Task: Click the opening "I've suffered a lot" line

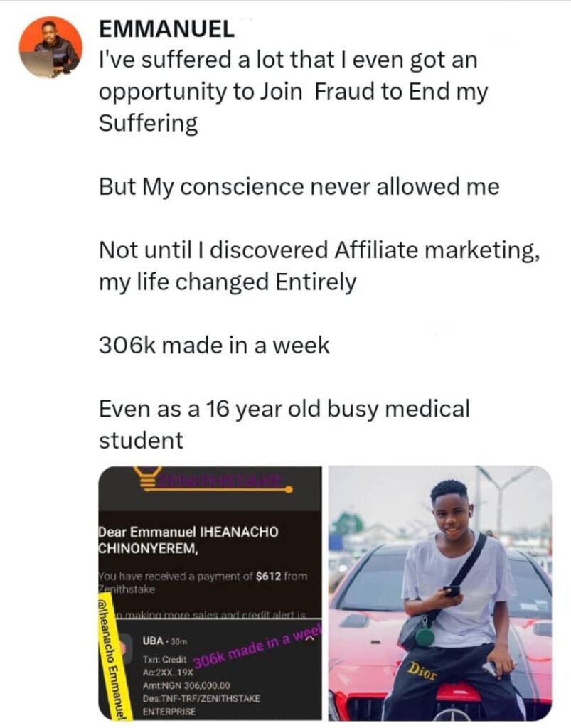Action: click(x=287, y=62)
